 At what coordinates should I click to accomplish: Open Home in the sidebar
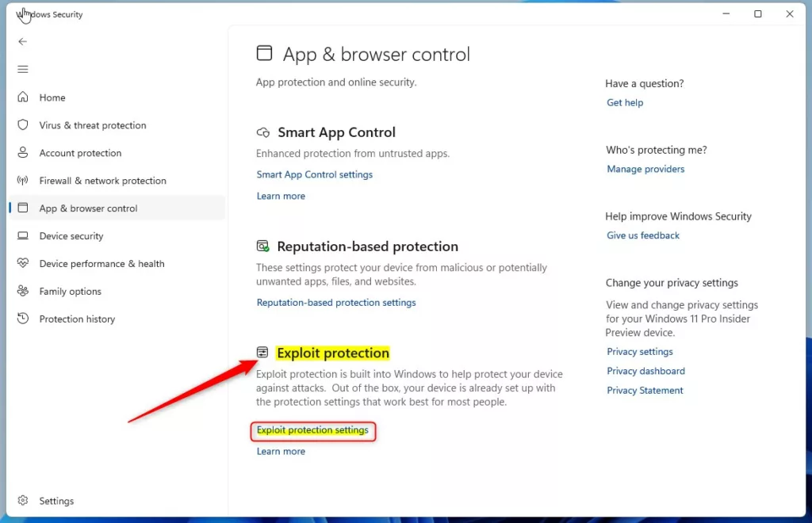(x=52, y=97)
